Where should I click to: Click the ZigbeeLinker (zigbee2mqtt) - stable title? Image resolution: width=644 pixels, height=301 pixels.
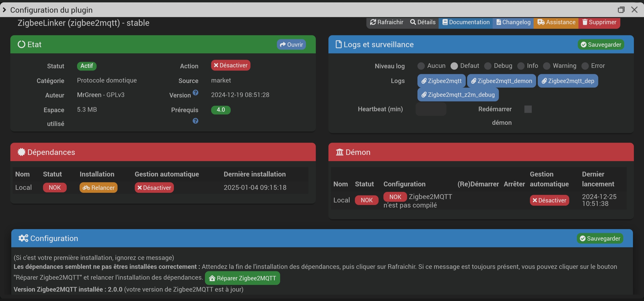tap(83, 23)
